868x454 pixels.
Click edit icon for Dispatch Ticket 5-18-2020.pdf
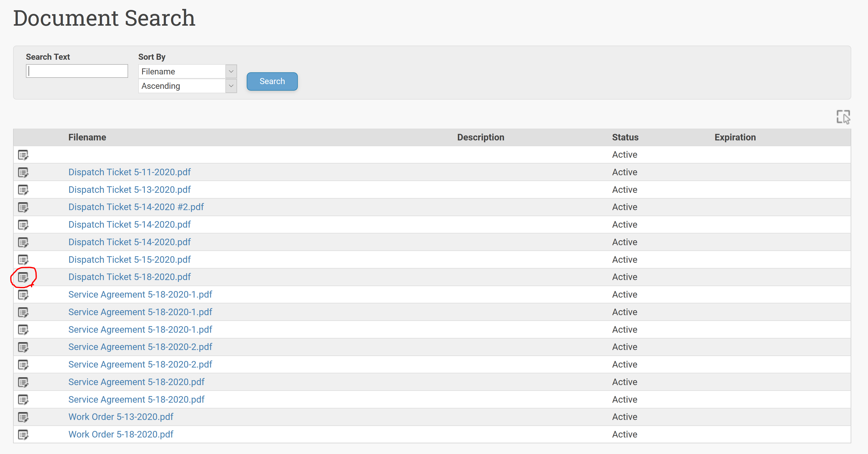click(x=23, y=277)
